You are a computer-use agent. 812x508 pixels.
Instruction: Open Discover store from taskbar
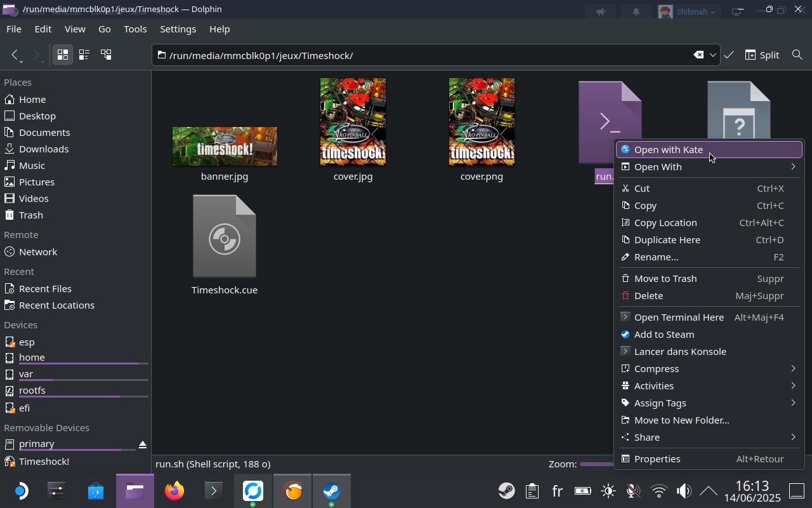pyautogui.click(x=96, y=491)
